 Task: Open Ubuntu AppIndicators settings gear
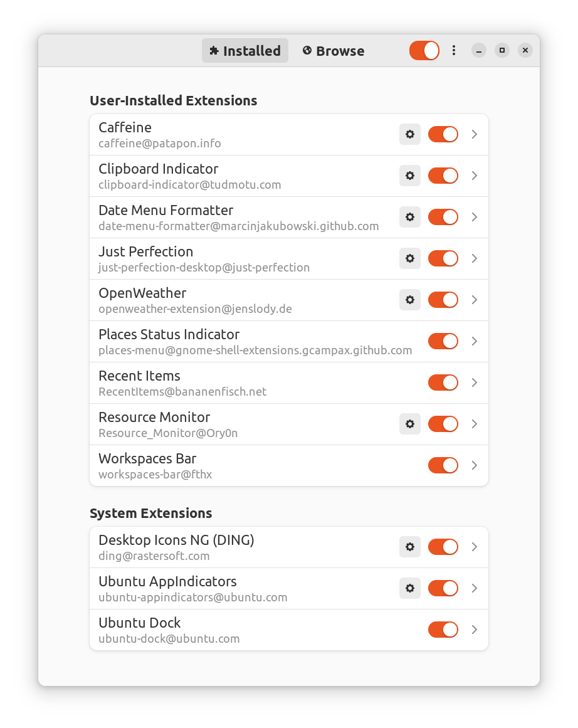[409, 588]
